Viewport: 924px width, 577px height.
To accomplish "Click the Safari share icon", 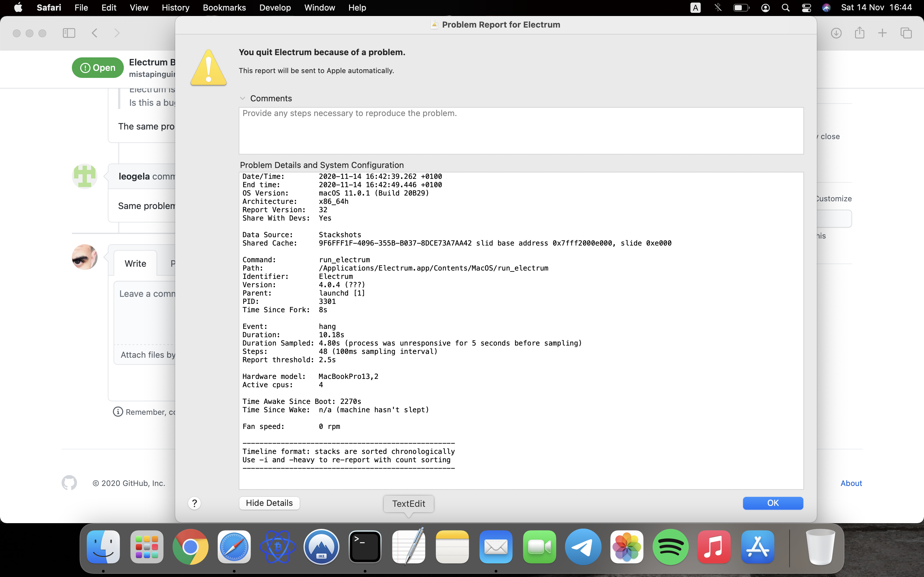I will point(860,33).
